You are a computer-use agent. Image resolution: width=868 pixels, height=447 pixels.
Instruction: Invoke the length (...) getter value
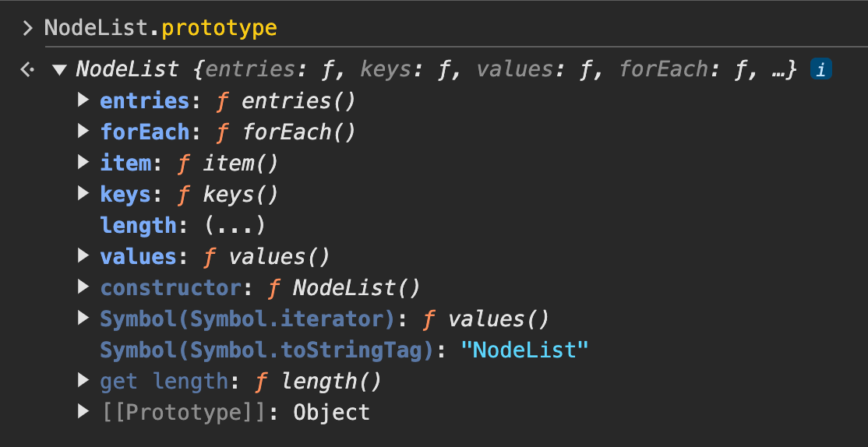(x=234, y=226)
